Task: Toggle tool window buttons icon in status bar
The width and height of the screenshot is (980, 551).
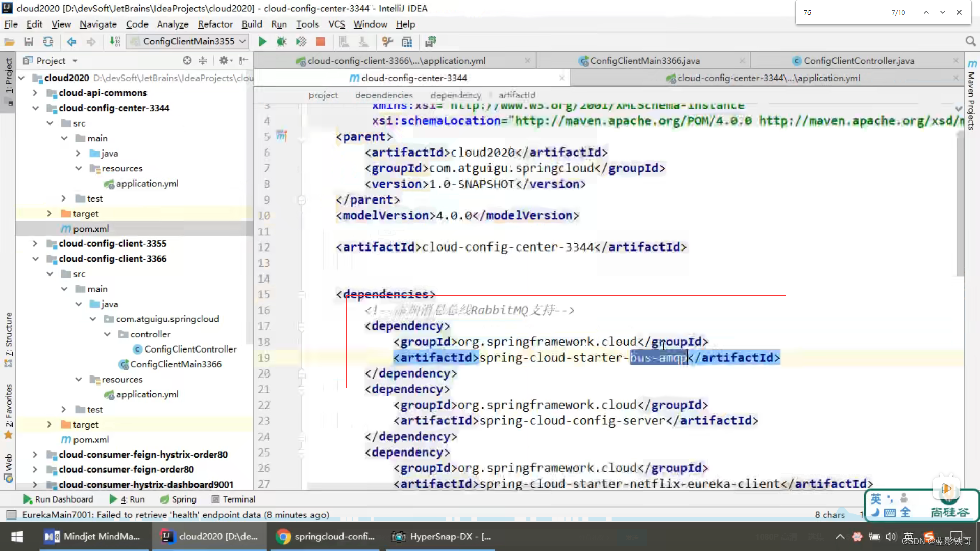Action: pyautogui.click(x=11, y=515)
